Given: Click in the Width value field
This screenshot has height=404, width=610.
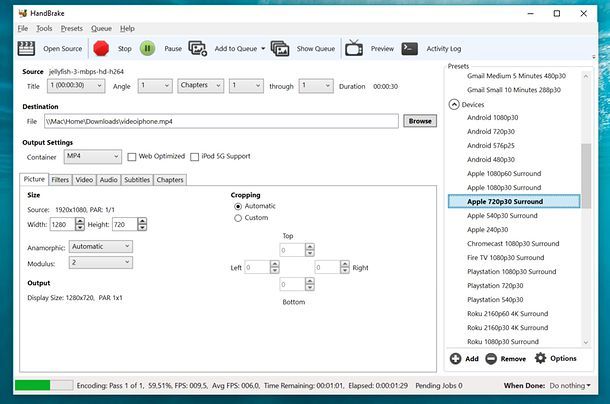Looking at the screenshot, I should (x=63, y=225).
